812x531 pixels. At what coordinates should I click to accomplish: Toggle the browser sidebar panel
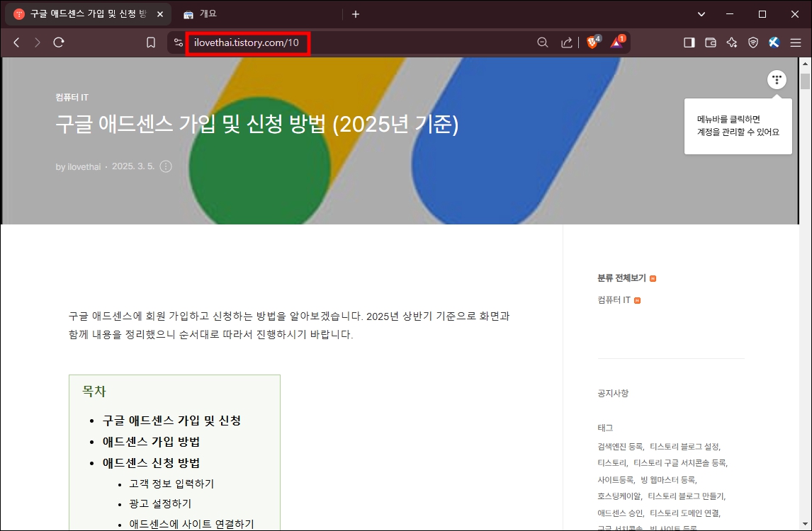pos(689,42)
